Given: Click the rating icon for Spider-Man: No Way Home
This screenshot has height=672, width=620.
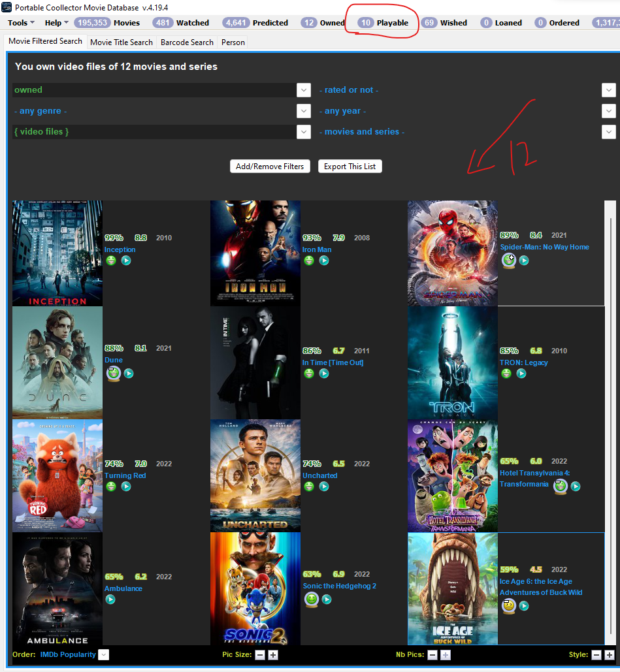Looking at the screenshot, I should pos(509,260).
